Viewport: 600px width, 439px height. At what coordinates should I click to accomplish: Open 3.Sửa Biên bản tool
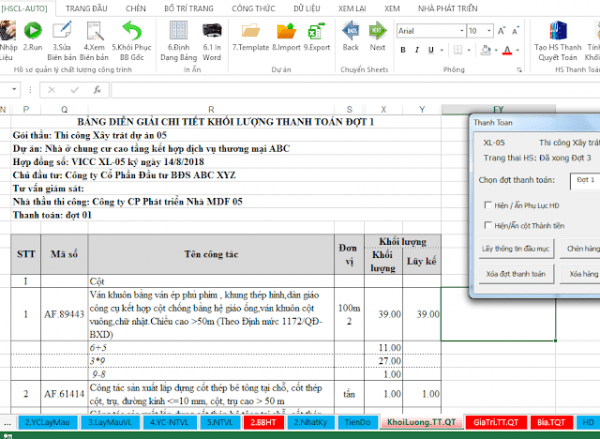pyautogui.click(x=64, y=32)
